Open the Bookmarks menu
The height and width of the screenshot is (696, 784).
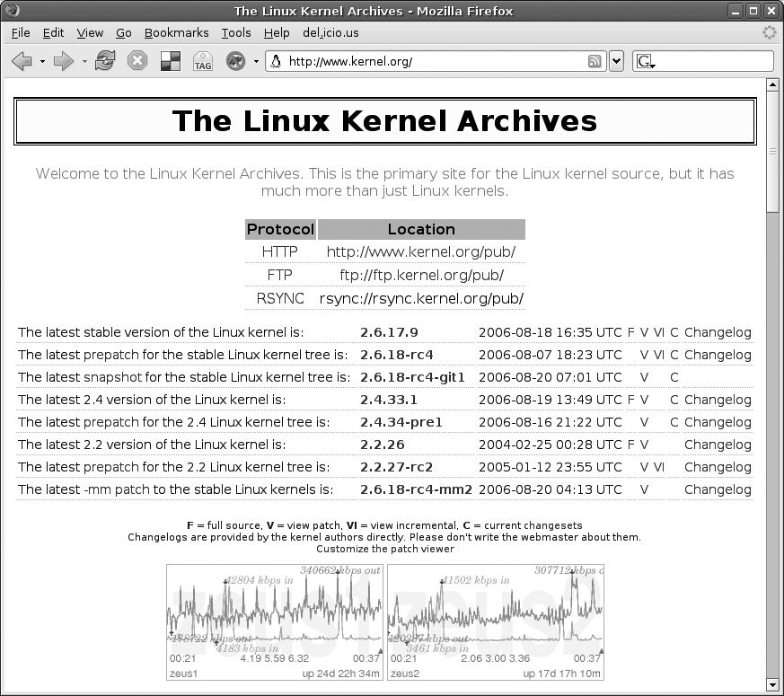click(177, 33)
